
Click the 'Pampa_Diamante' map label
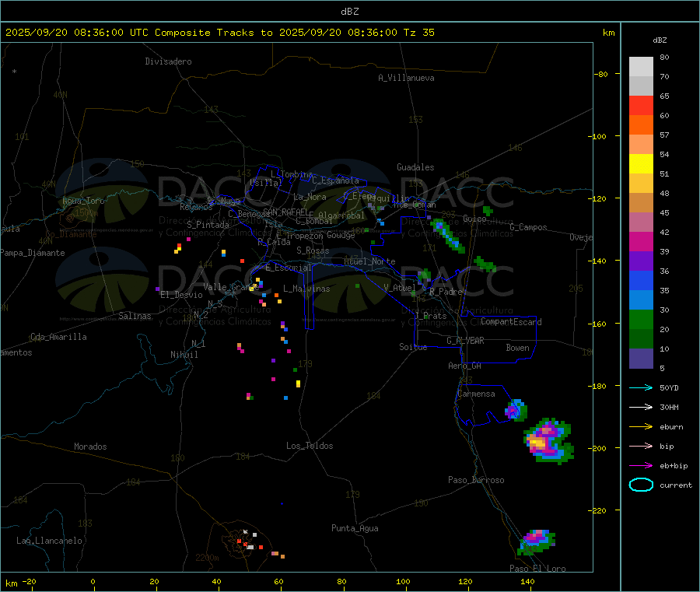click(x=32, y=253)
